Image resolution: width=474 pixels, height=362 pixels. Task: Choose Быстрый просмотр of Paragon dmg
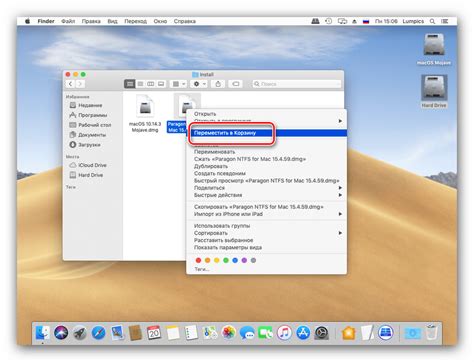tap(266, 181)
